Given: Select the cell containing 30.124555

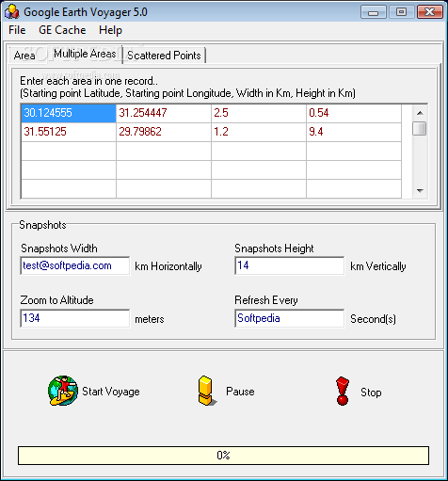Looking at the screenshot, I should pyautogui.click(x=69, y=113).
